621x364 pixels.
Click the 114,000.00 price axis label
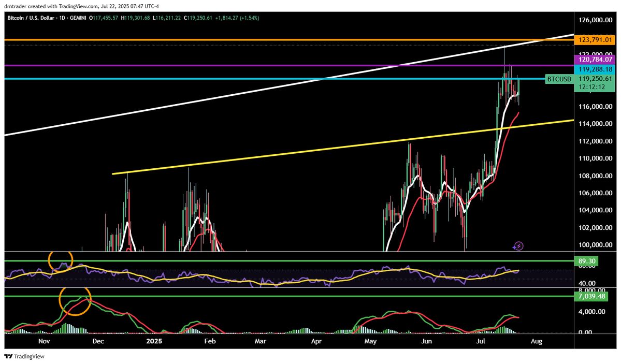coord(595,124)
